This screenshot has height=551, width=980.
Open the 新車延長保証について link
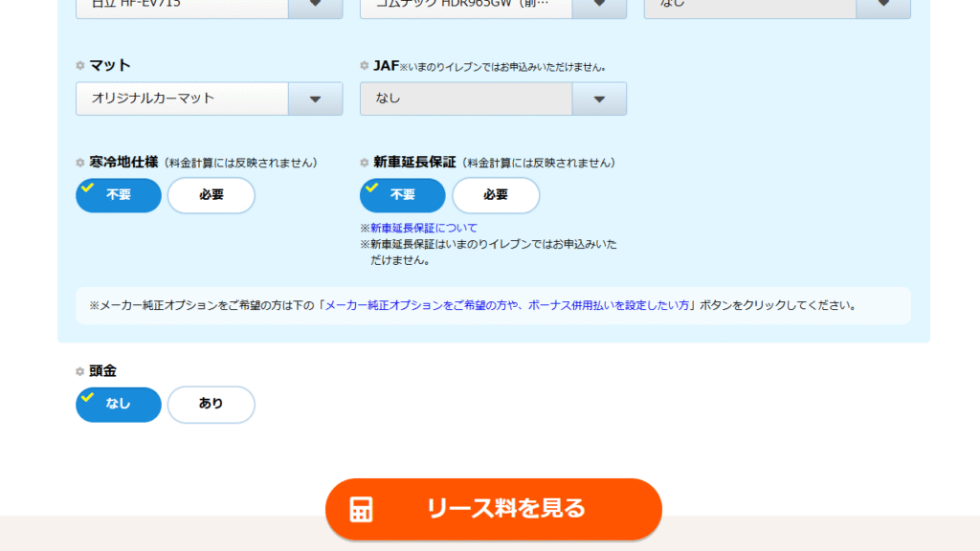click(x=424, y=228)
